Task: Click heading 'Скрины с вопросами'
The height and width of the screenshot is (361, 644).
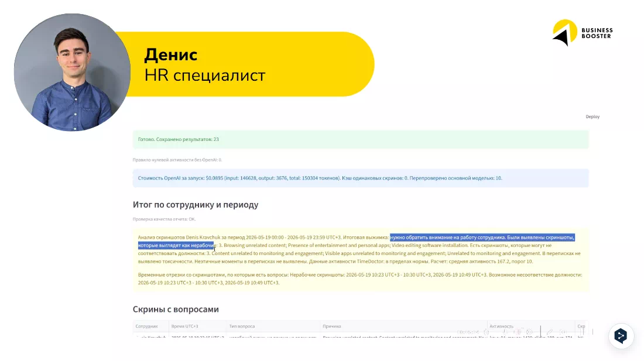Action: [176, 310]
